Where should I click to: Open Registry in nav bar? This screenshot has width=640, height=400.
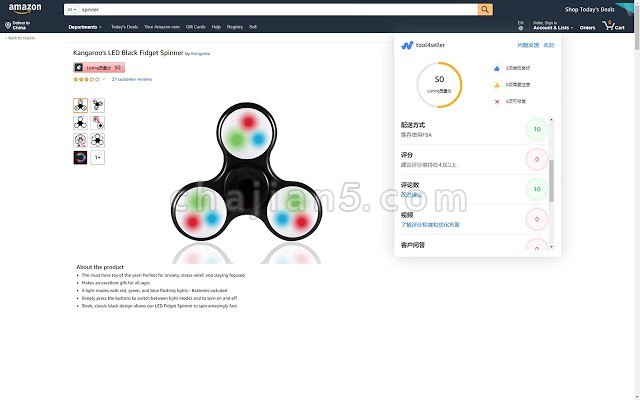[x=235, y=27]
